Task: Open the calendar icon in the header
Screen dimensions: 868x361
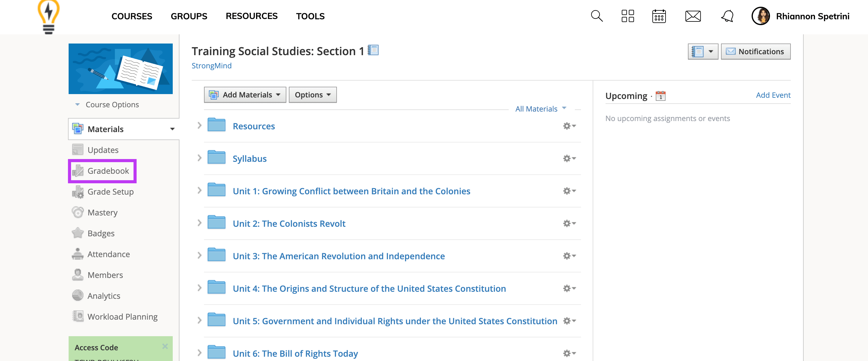Action: tap(659, 16)
